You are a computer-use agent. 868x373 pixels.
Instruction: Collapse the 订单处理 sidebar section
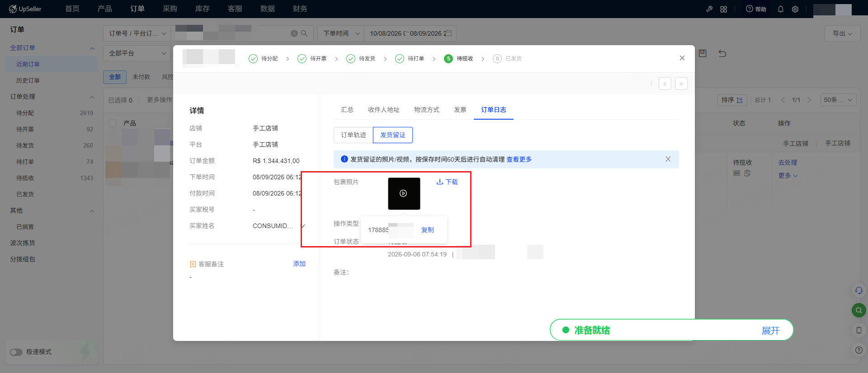coord(92,97)
